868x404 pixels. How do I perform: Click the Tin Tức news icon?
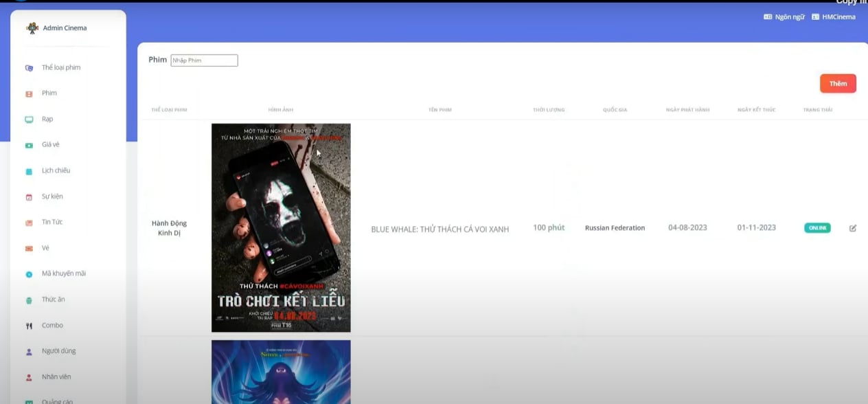click(x=29, y=223)
